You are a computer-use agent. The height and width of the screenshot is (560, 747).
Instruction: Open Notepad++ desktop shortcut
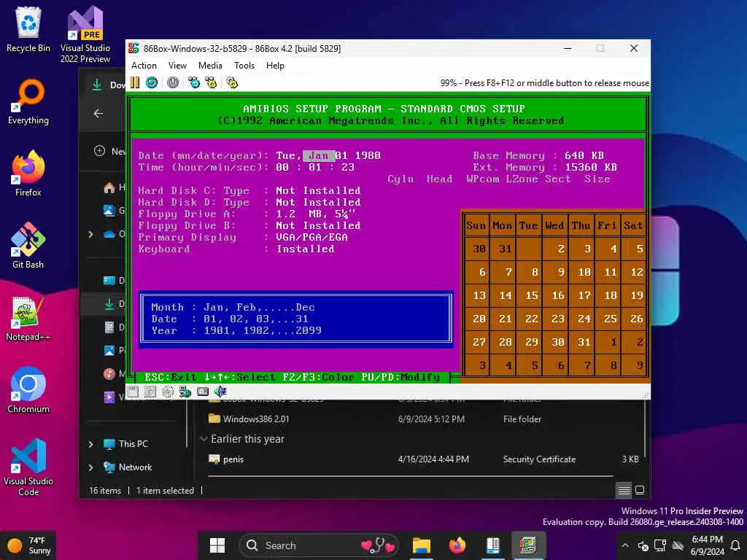click(28, 318)
